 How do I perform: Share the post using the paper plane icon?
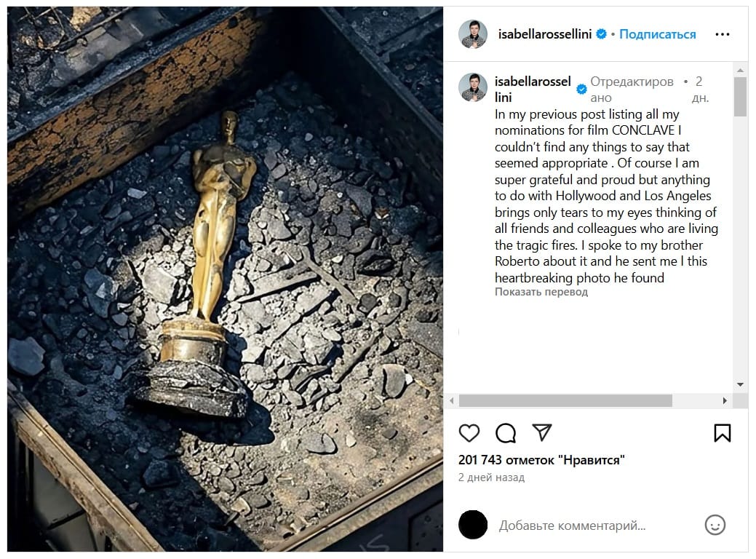coord(542,432)
